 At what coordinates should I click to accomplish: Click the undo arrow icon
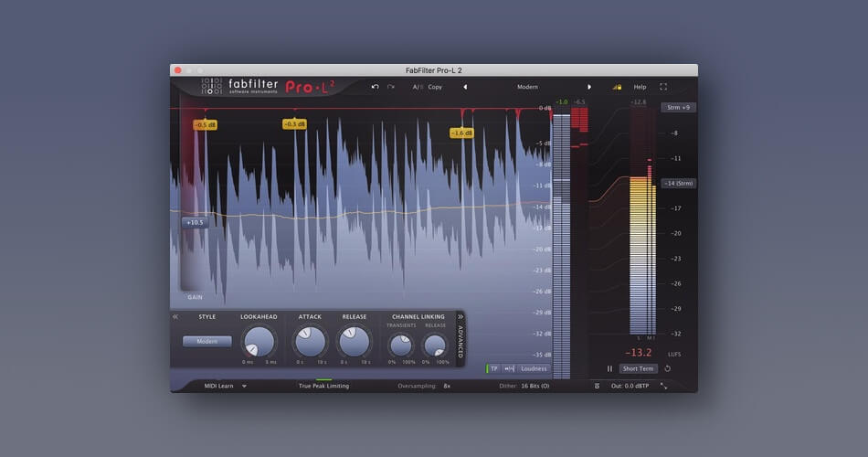point(375,87)
